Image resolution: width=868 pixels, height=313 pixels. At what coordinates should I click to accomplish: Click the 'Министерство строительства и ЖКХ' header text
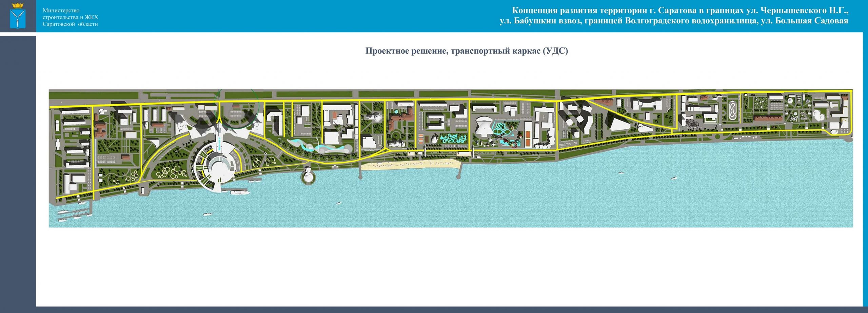coord(70,17)
